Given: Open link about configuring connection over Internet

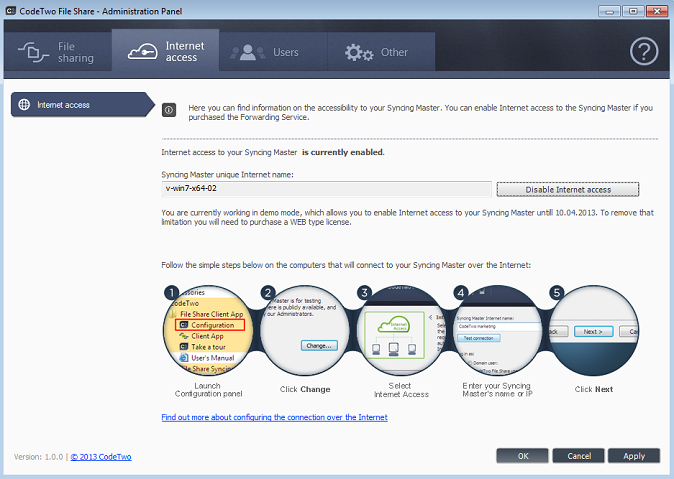Looking at the screenshot, I should pyautogui.click(x=274, y=417).
